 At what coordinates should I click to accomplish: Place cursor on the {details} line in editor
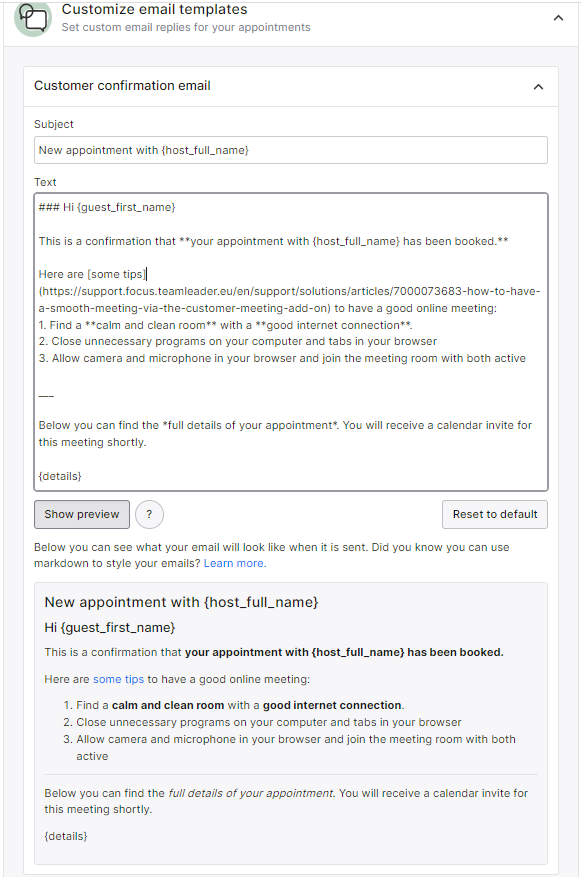tap(60, 476)
